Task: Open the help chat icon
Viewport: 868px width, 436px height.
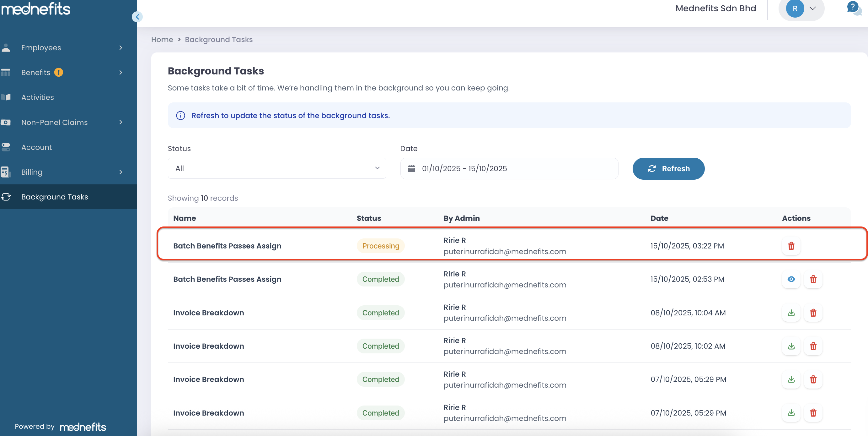Action: click(853, 8)
